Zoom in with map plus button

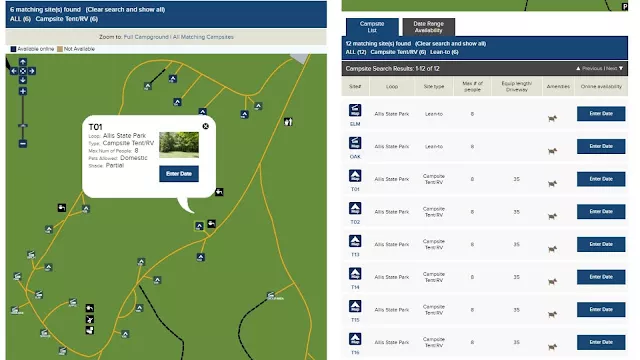click(23, 91)
